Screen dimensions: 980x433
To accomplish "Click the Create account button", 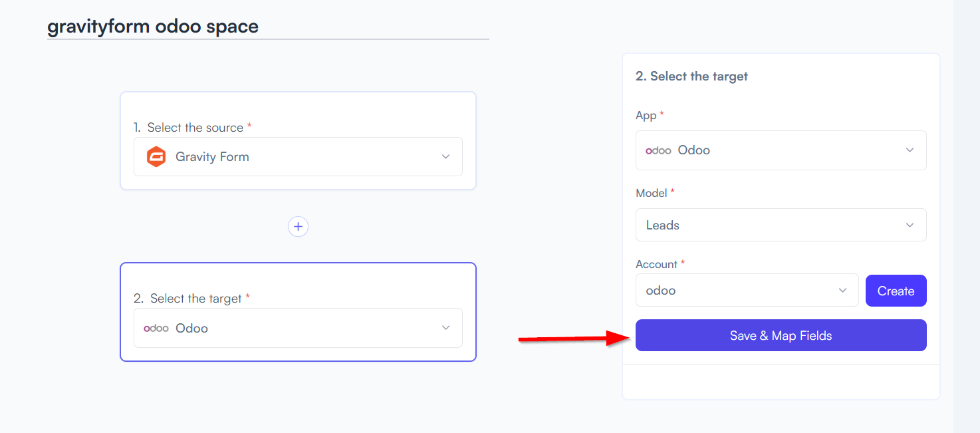I will click(896, 291).
